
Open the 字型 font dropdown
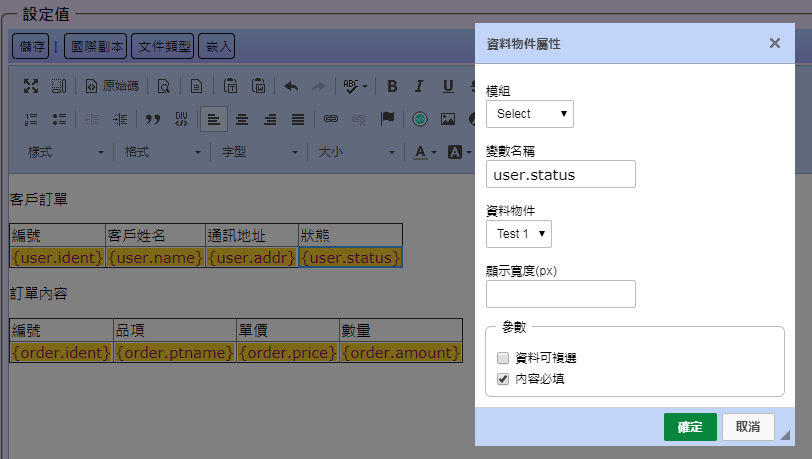click(x=258, y=152)
